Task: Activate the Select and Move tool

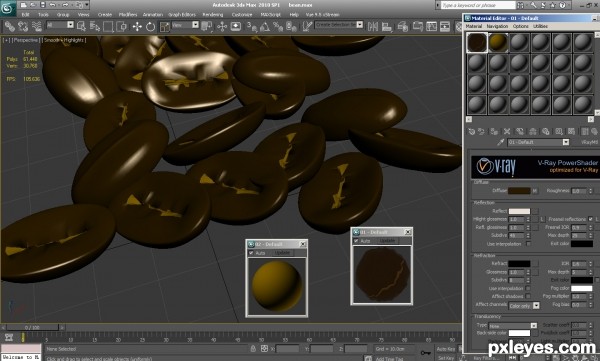Action: pyautogui.click(x=137, y=26)
